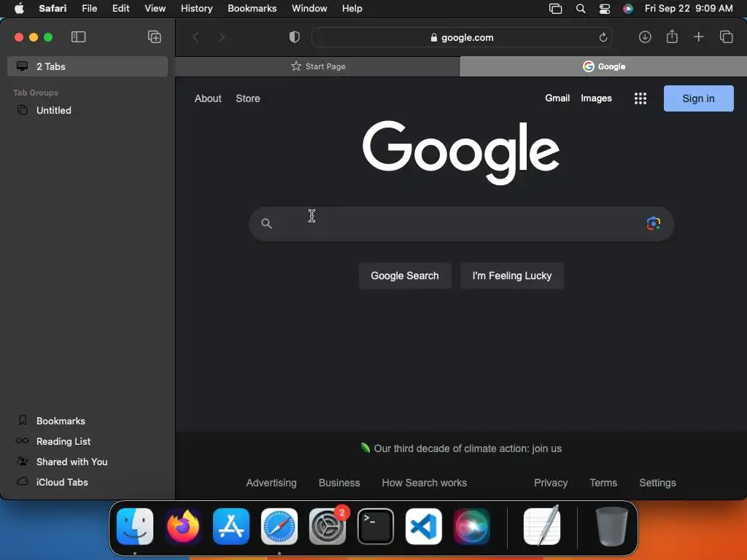747x560 pixels.
Task: Open the Window menu
Action: tap(309, 8)
